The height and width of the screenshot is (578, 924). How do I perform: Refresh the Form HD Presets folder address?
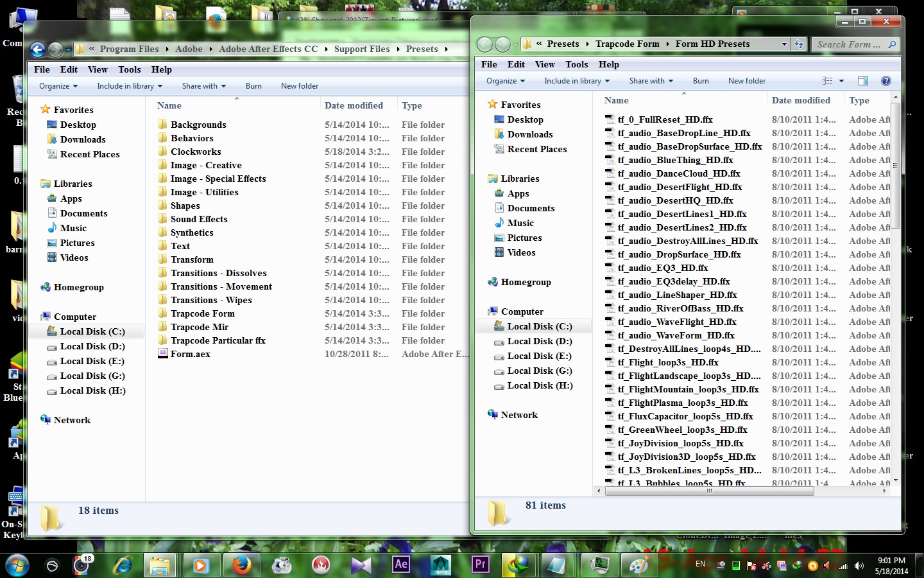(799, 44)
